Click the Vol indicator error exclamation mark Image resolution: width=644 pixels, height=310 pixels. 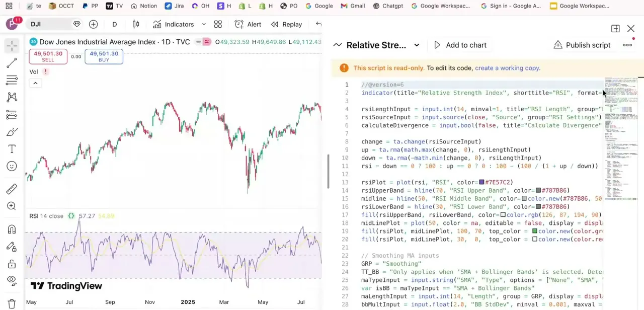coord(45,71)
